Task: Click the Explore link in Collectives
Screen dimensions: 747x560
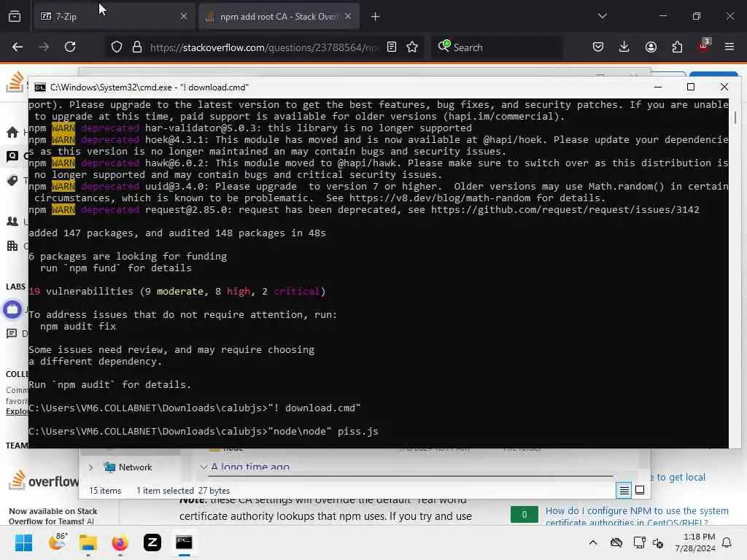Action: pyautogui.click(x=17, y=411)
